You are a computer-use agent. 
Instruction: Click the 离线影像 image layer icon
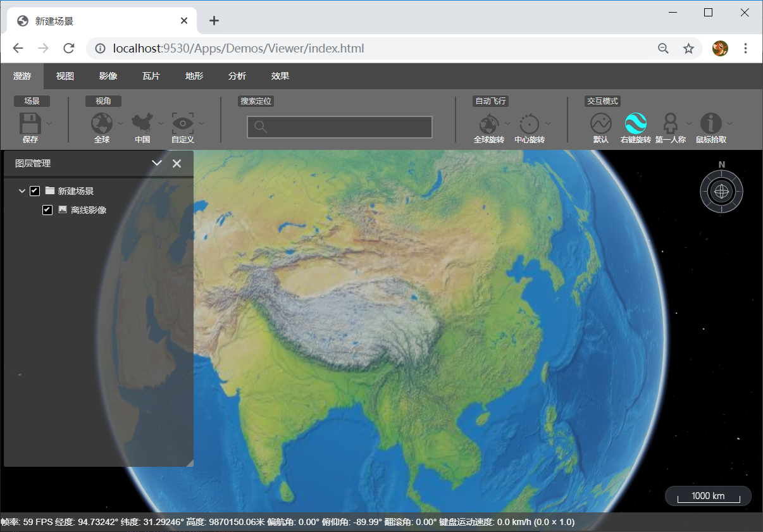pyautogui.click(x=63, y=209)
